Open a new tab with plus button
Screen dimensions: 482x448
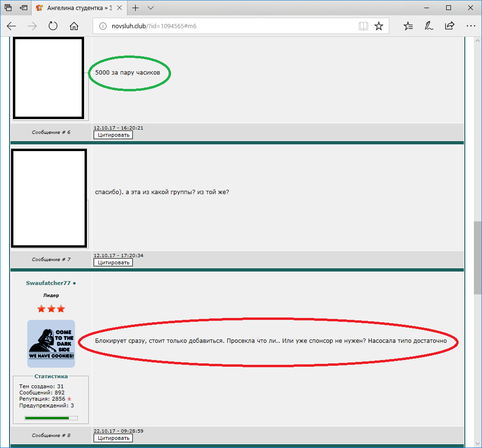point(136,8)
